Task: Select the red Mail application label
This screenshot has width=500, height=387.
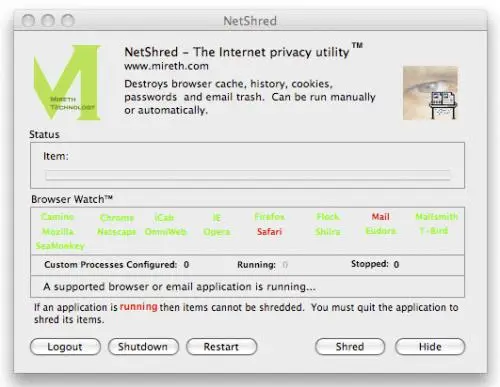Action: (x=380, y=217)
